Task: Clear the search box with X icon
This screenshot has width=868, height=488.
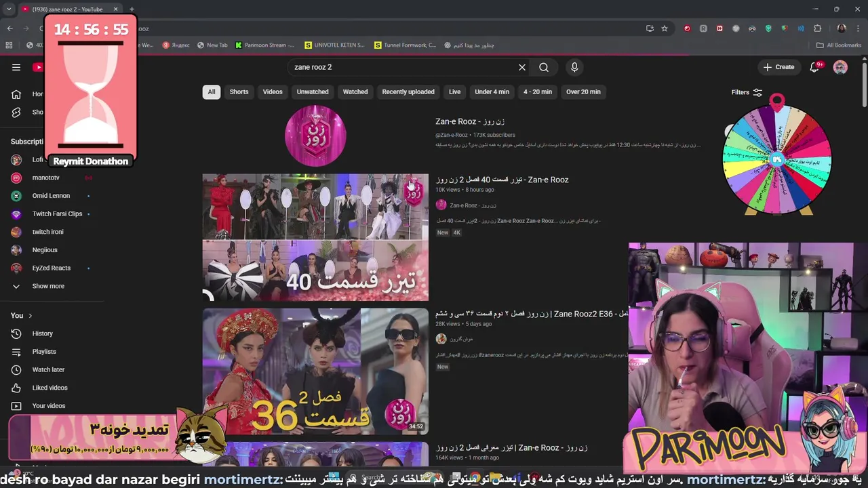Action: (x=522, y=67)
